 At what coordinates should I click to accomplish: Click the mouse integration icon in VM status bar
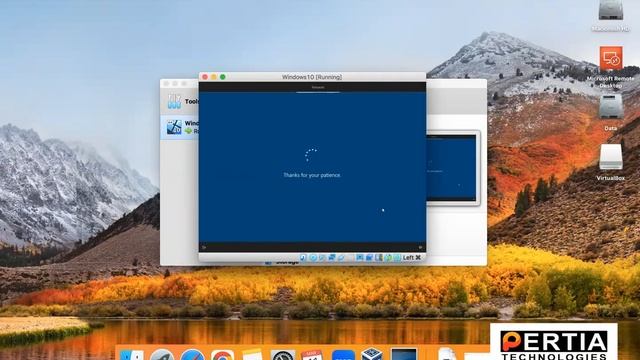[388, 258]
